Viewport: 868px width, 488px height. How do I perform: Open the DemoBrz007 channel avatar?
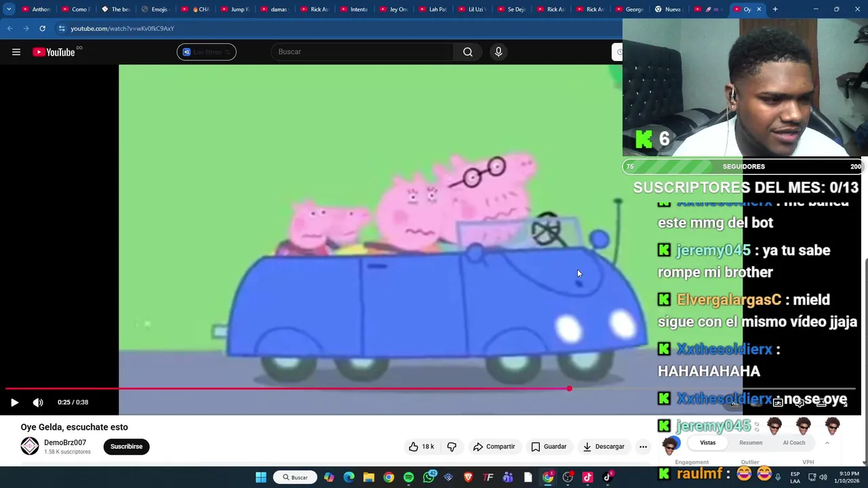(x=30, y=446)
